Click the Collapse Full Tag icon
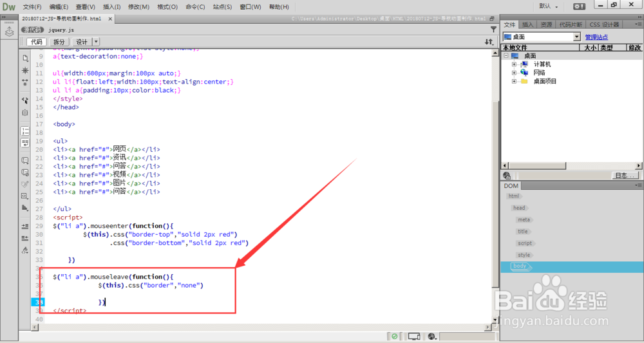The width and height of the screenshot is (644, 343). 25,71
